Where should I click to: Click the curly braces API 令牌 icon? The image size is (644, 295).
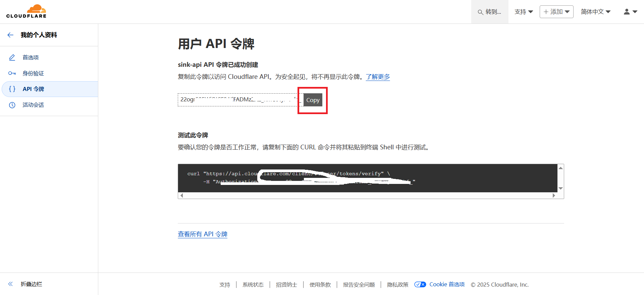[x=12, y=89]
